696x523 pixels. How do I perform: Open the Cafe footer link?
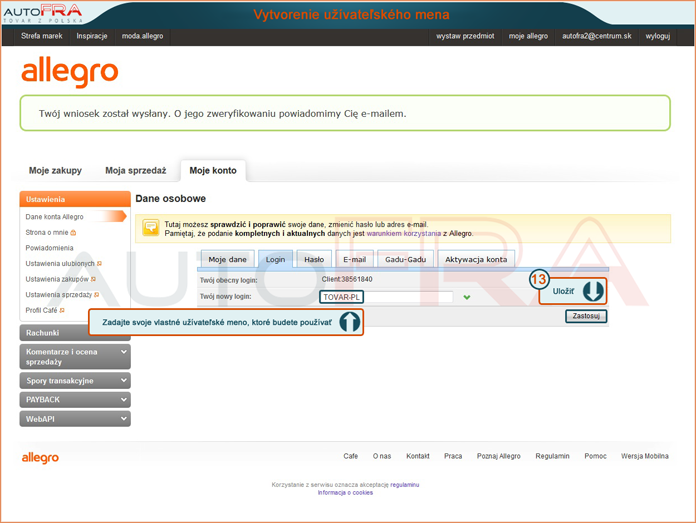[351, 456]
